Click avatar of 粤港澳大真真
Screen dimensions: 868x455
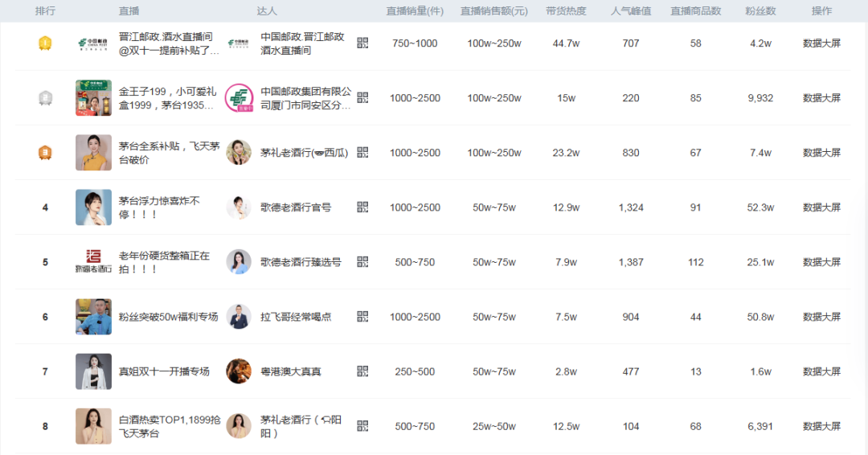pos(239,371)
